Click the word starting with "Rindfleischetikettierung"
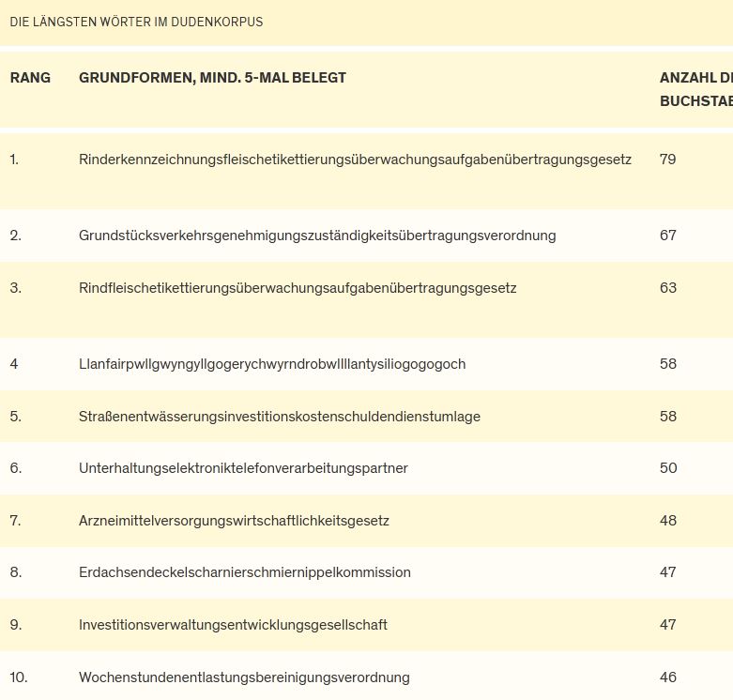 [x=298, y=288]
